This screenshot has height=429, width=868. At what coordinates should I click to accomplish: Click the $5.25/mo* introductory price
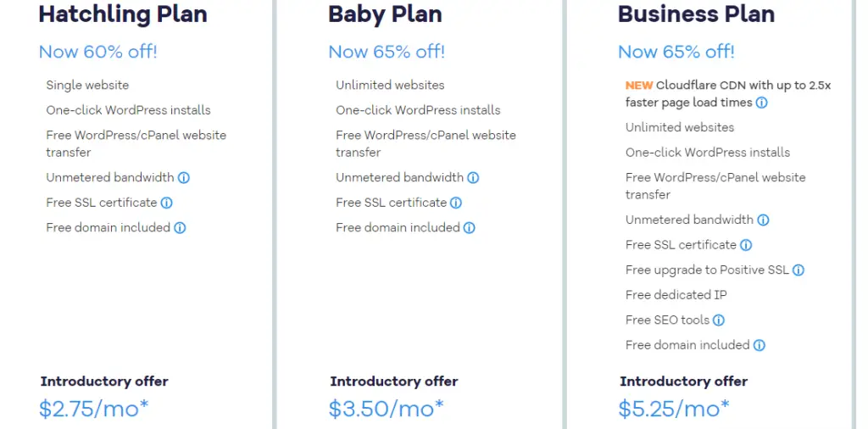674,409
